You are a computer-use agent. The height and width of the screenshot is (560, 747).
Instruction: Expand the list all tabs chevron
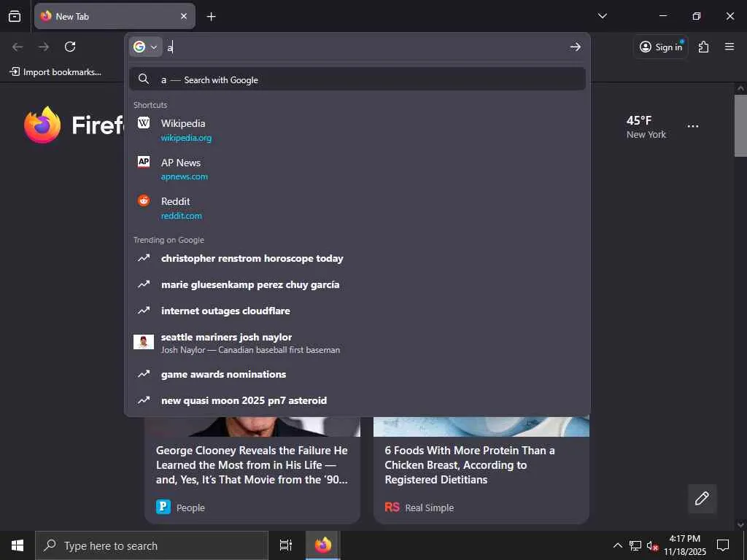602,16
